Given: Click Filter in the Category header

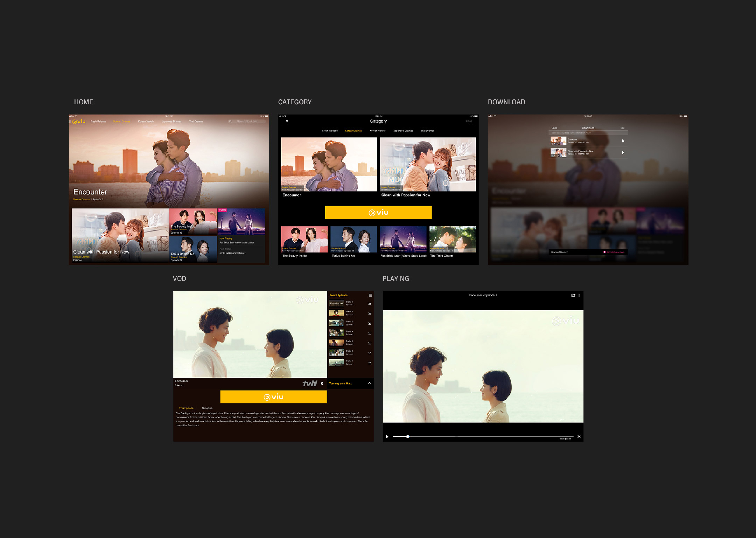Looking at the screenshot, I should tap(469, 121).
